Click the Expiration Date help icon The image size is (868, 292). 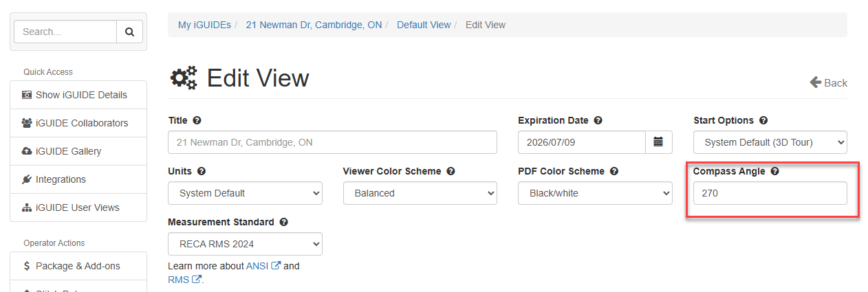point(598,120)
